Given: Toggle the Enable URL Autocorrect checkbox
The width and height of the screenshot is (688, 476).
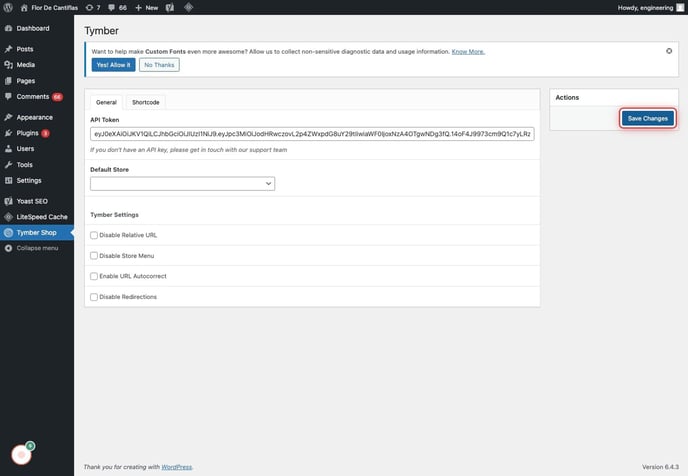Looking at the screenshot, I should [x=94, y=276].
